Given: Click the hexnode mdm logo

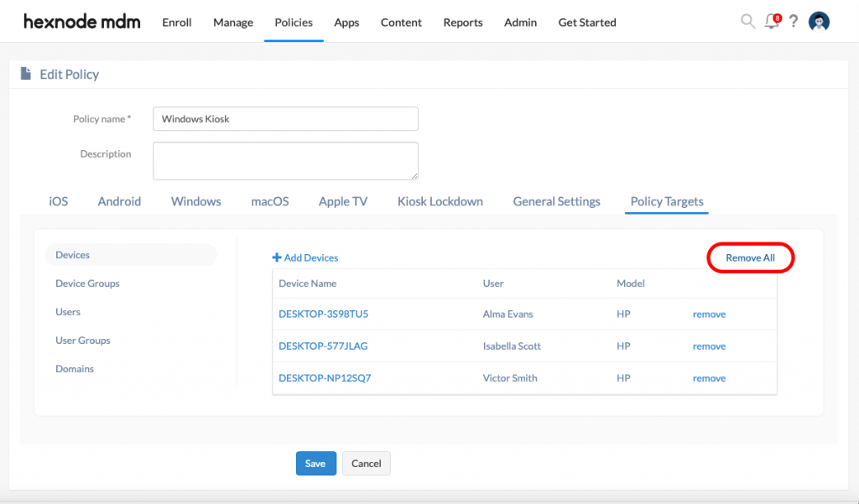Looking at the screenshot, I should pyautogui.click(x=82, y=22).
